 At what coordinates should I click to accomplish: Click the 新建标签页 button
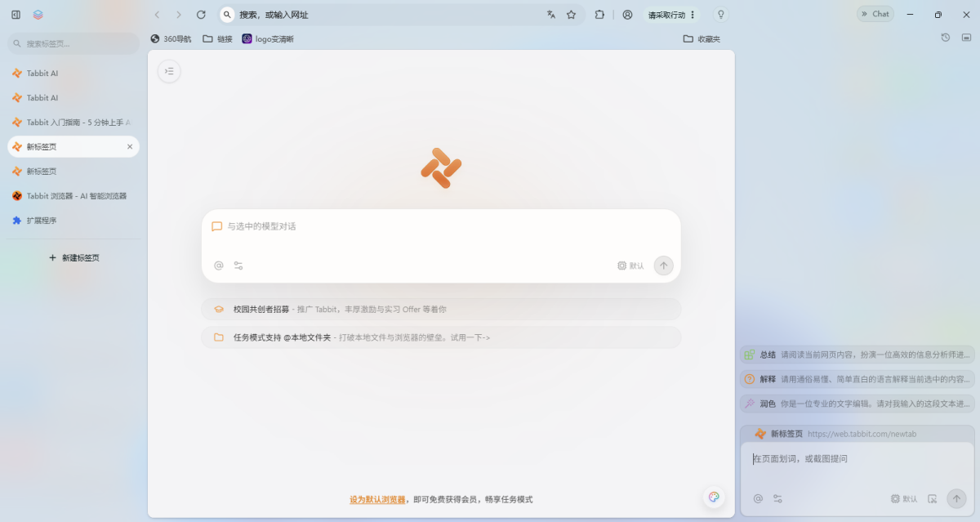coord(73,257)
